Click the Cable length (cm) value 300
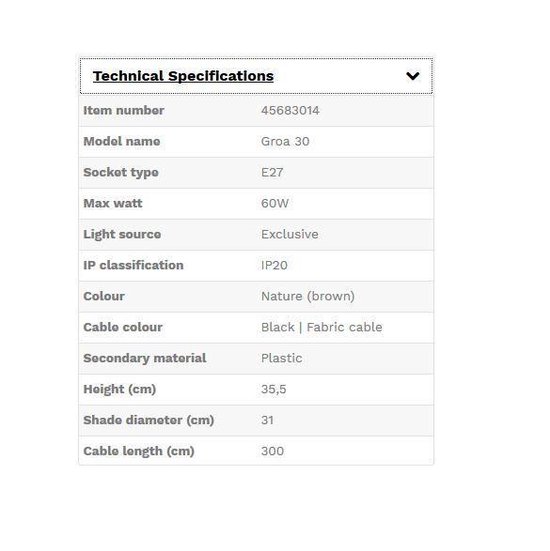 272,451
